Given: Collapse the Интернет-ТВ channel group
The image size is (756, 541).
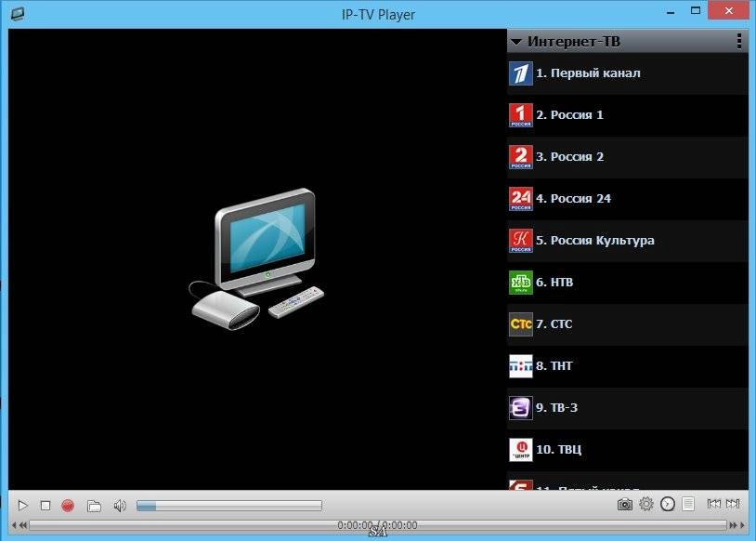Looking at the screenshot, I should (x=515, y=42).
